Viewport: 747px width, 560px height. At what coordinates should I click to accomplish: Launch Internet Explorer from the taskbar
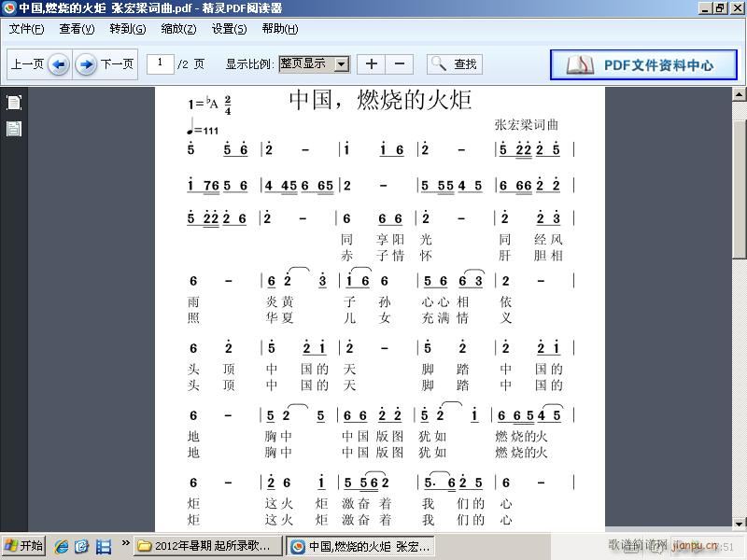(x=60, y=545)
